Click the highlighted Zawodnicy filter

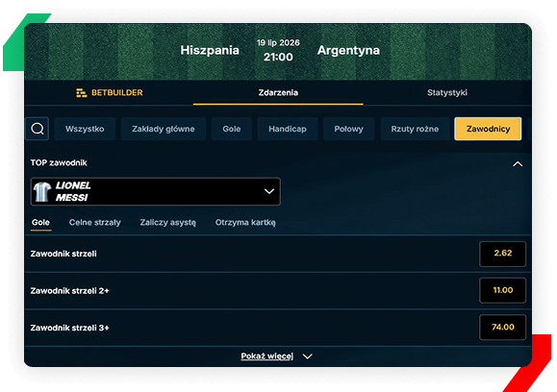pos(488,129)
